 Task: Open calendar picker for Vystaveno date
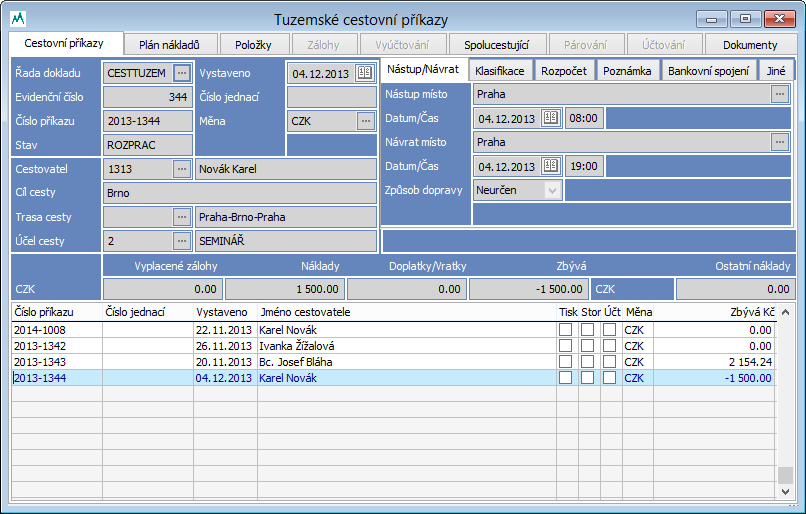364,72
